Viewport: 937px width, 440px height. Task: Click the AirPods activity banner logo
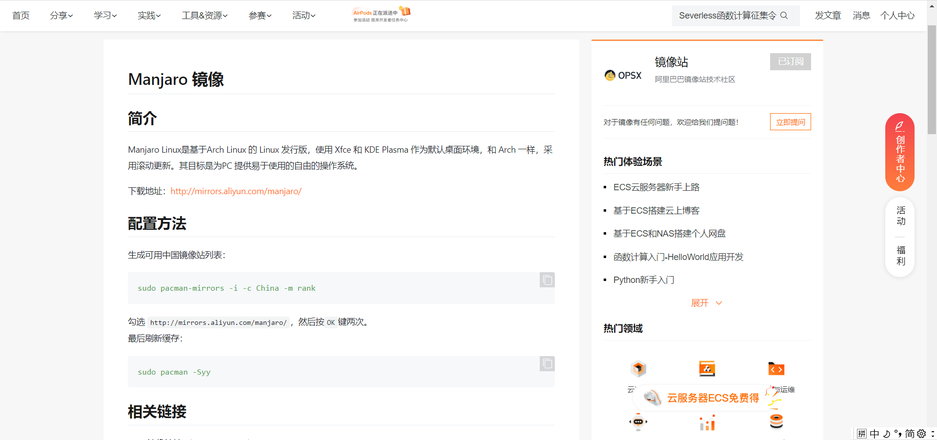(382, 15)
